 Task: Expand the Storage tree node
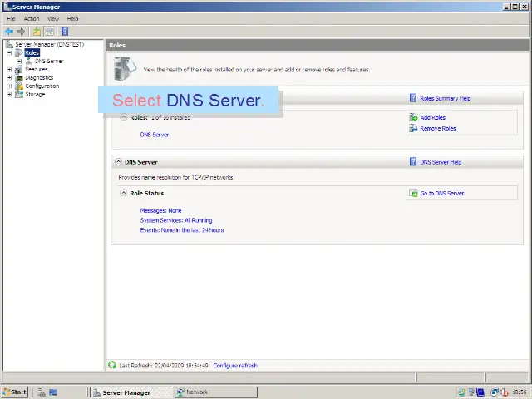pyautogui.click(x=9, y=94)
